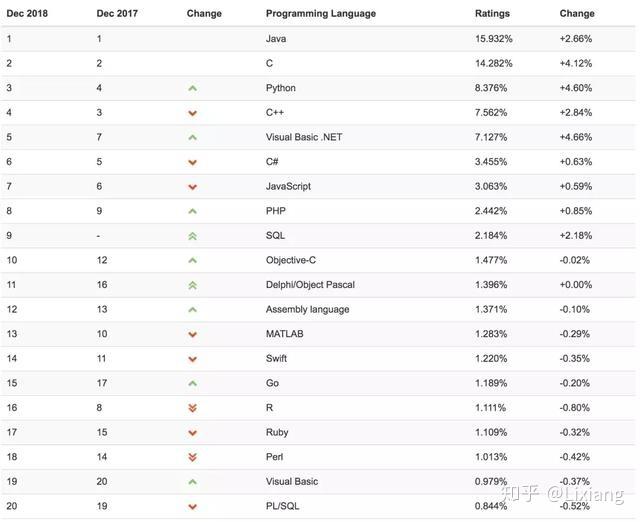The width and height of the screenshot is (640, 522).
Task: Click the Objective-C language name
Action: coord(291,260)
